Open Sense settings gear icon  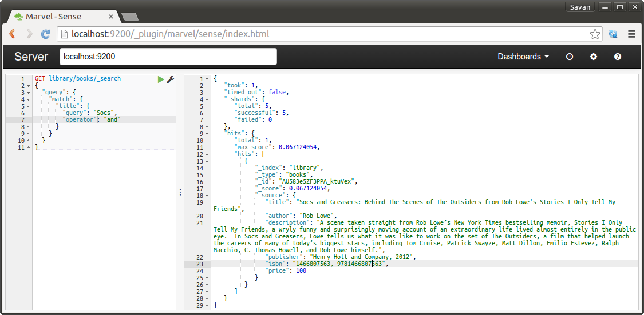(593, 57)
